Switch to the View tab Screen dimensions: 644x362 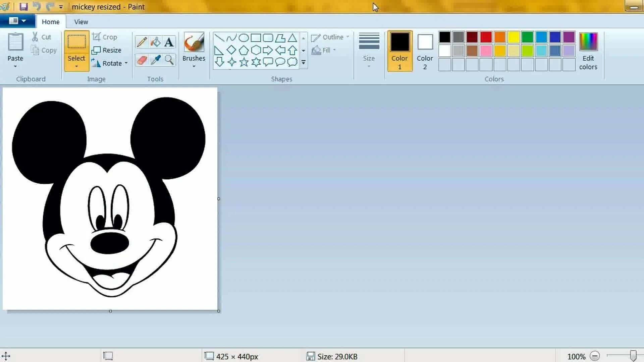click(80, 22)
